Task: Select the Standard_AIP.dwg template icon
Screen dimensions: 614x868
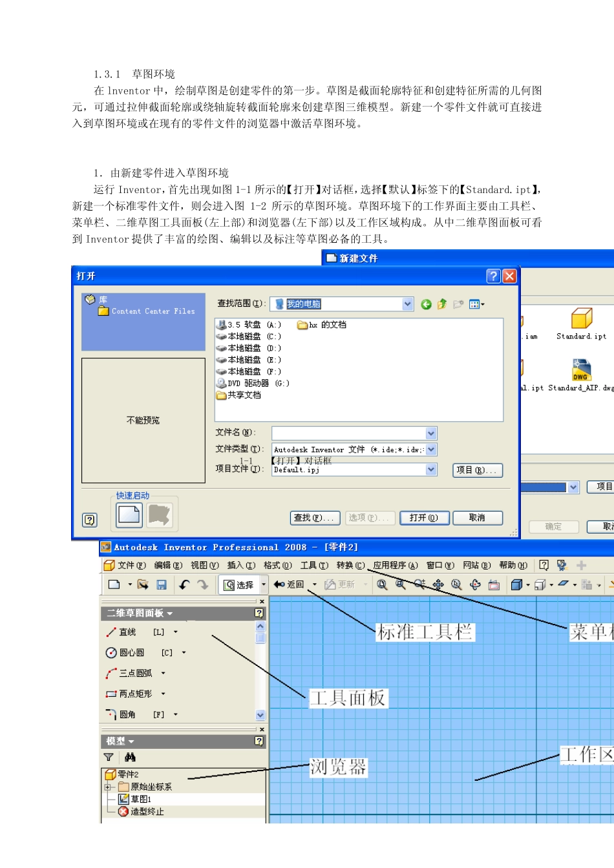Action: (x=581, y=371)
